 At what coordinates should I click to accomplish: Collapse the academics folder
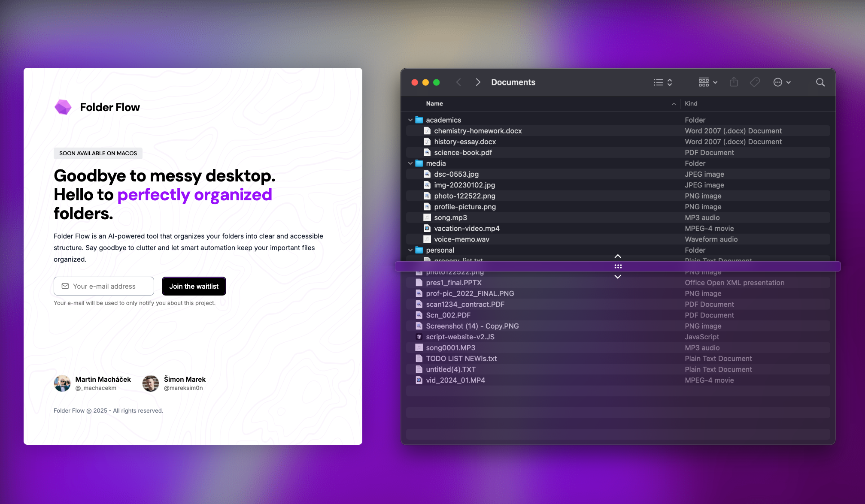410,120
